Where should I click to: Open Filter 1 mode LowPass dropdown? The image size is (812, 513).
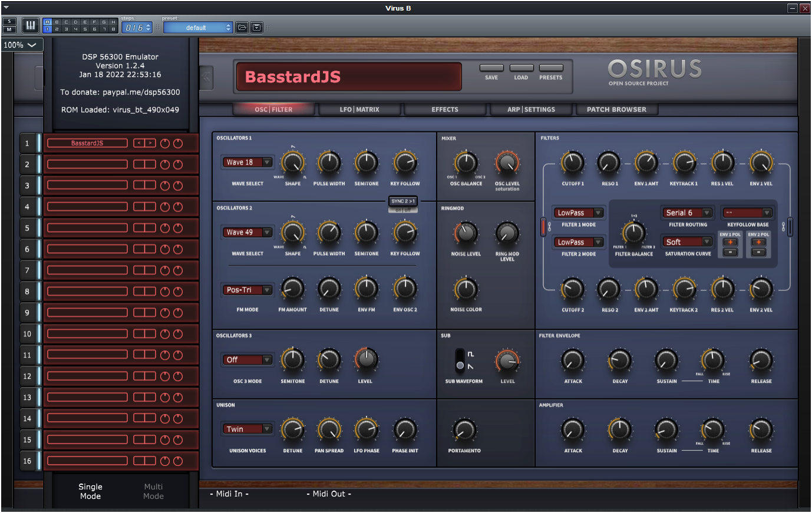coord(579,213)
